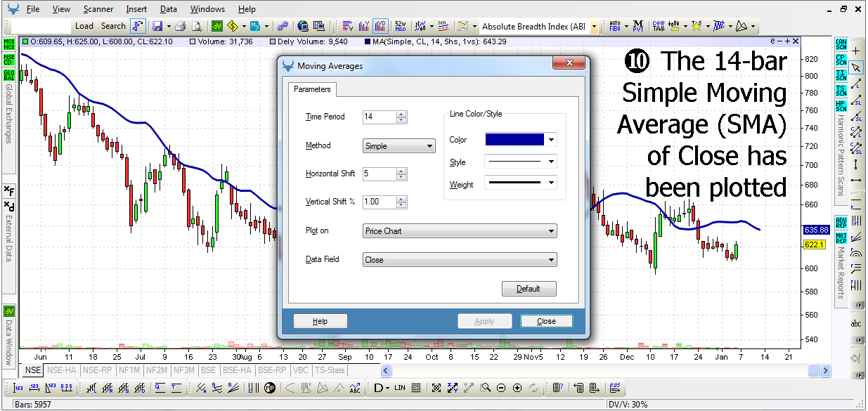The height and width of the screenshot is (411, 868).
Task: Click the zoom magnifier icon in bottom toolbar
Action: click(x=485, y=388)
